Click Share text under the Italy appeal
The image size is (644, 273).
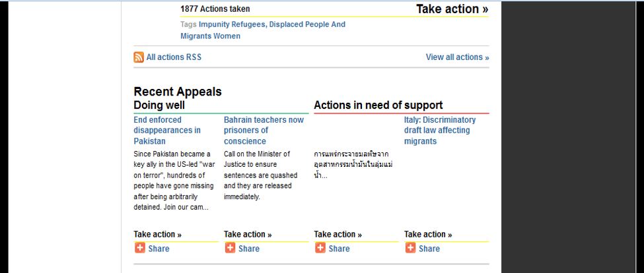tap(429, 249)
